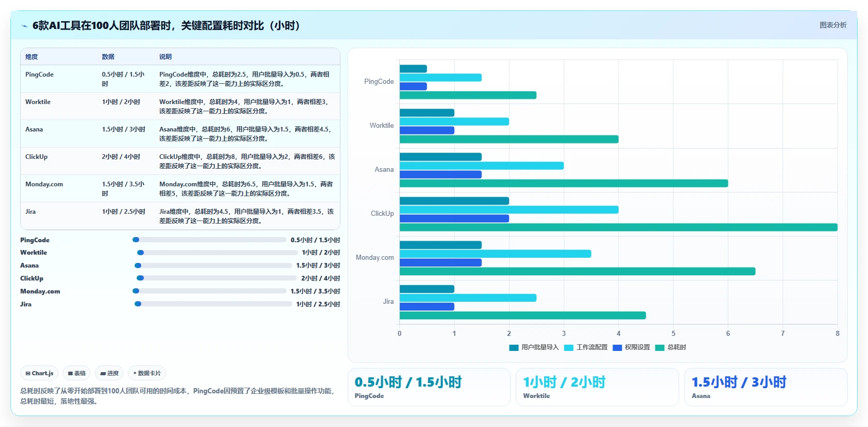Screen dimensions: 868x427
Task: Open the Worktile data card
Action: [x=597, y=387]
